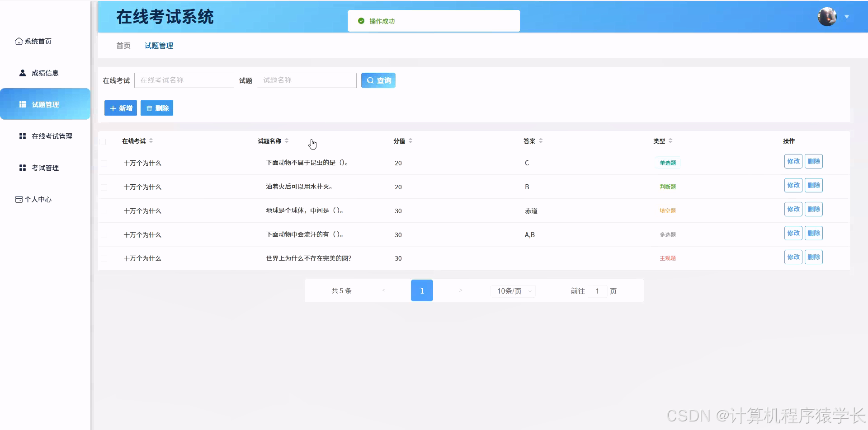Select the 试题管理 breadcrumb tab
The width and height of the screenshot is (868, 430).
point(158,45)
